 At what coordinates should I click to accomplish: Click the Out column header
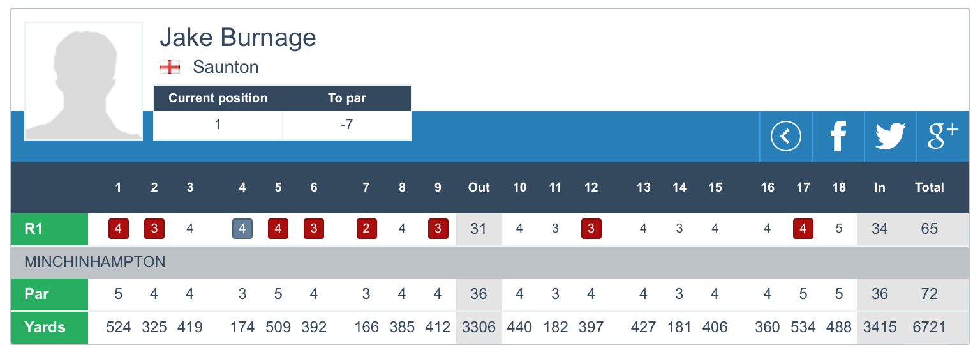(x=479, y=187)
